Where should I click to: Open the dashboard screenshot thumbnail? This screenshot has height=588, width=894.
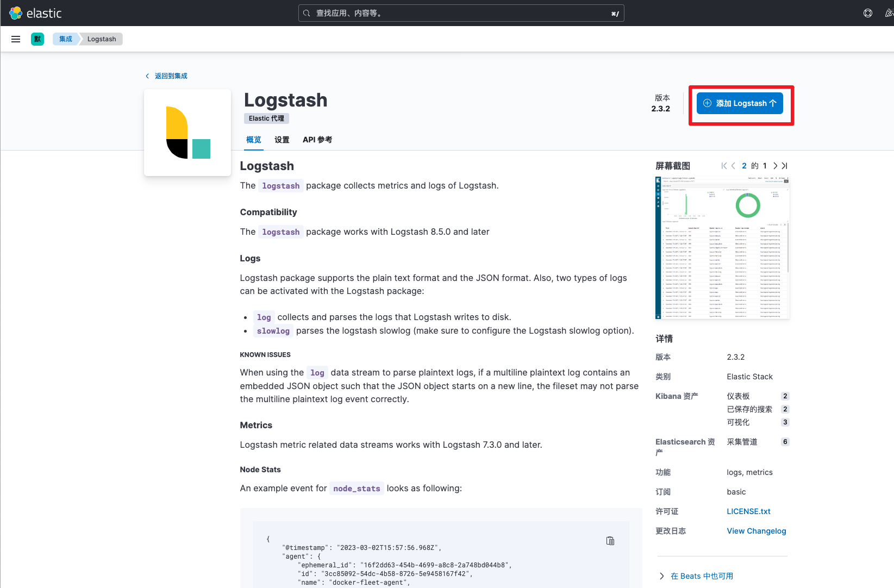[722, 248]
